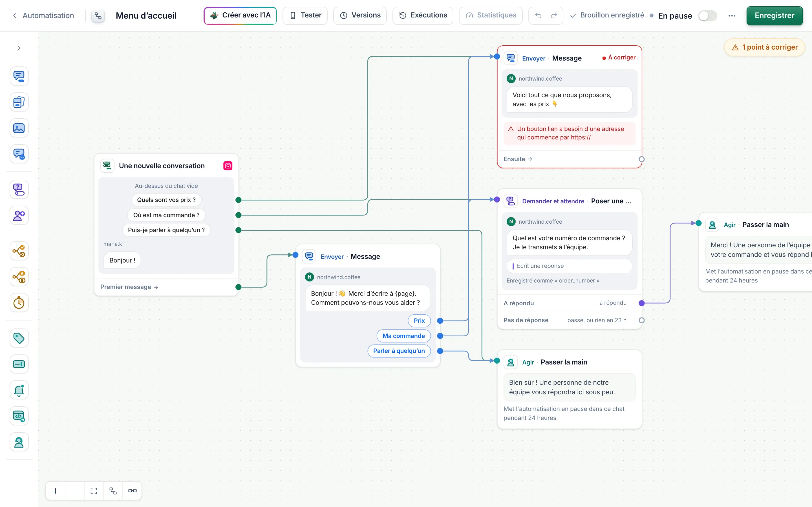
Task: Click the fit to screen icon
Action: click(94, 491)
